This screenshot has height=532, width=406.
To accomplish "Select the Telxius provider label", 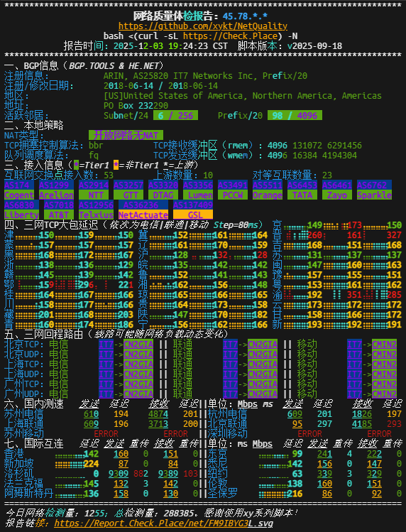I will pos(96,215).
